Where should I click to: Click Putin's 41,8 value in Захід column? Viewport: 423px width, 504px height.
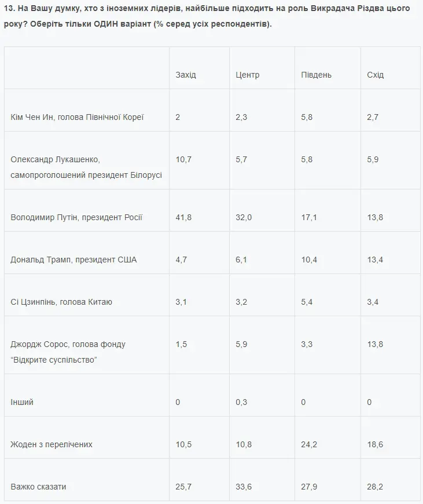coord(184,217)
